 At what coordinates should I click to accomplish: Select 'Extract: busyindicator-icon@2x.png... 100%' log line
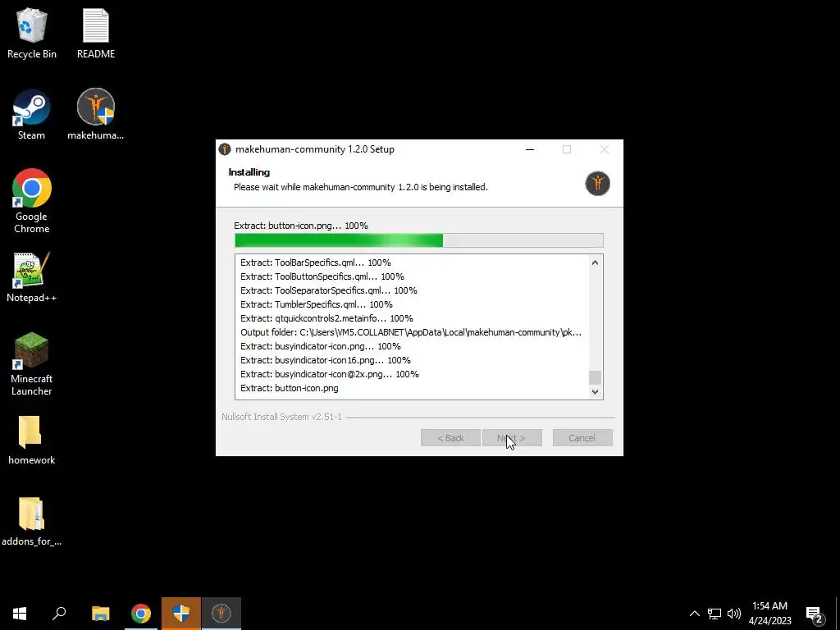point(330,374)
